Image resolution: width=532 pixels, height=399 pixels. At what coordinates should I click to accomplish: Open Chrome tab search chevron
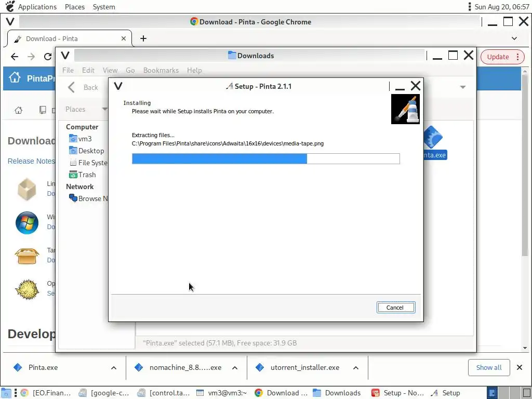[514, 38]
